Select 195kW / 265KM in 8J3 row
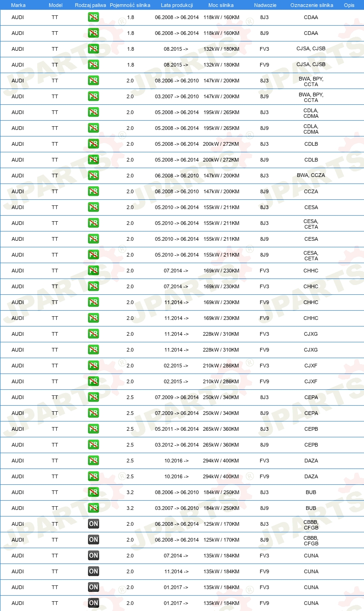364x611 pixels. [221, 112]
